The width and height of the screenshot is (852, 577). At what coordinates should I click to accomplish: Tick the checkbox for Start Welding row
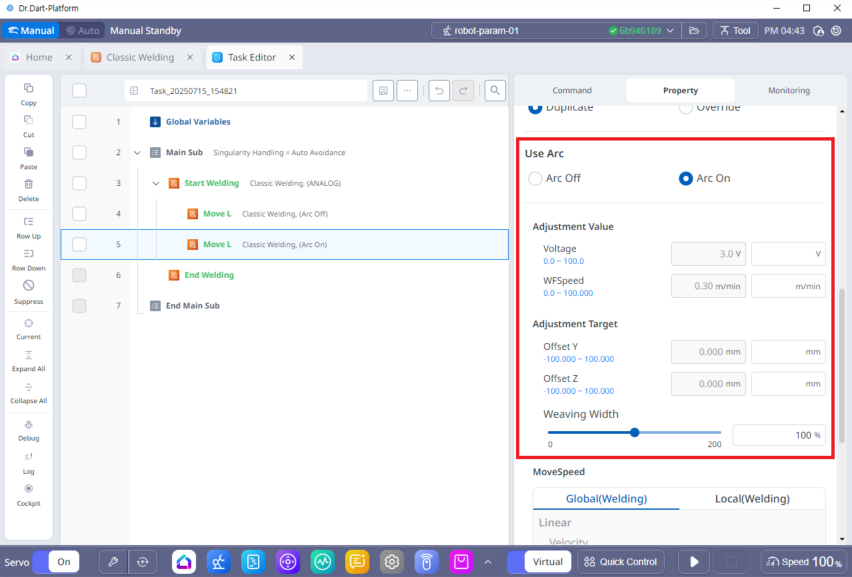(x=80, y=183)
